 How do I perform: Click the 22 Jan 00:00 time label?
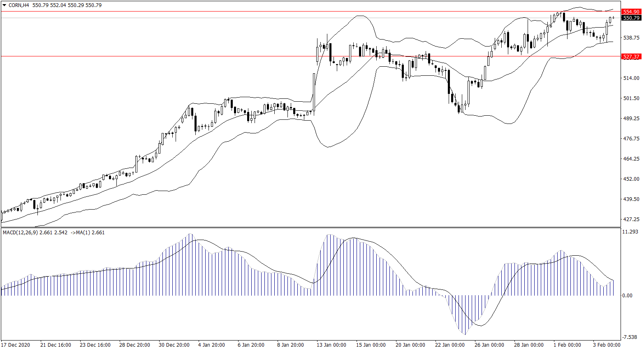tap(450, 345)
